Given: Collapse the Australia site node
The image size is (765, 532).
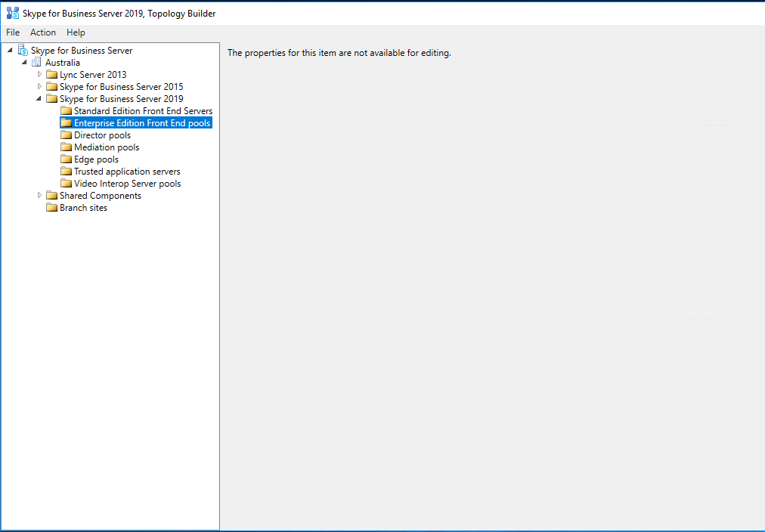Looking at the screenshot, I should [25, 63].
